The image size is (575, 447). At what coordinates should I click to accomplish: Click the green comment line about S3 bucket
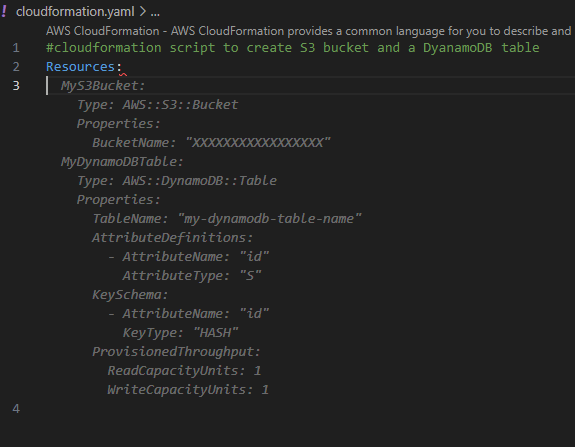[x=292, y=48]
